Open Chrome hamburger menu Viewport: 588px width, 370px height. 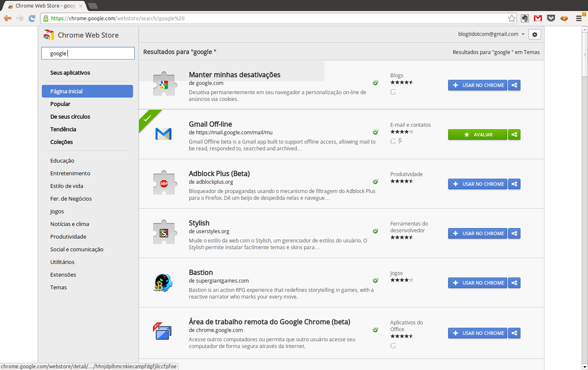pyautogui.click(x=579, y=18)
